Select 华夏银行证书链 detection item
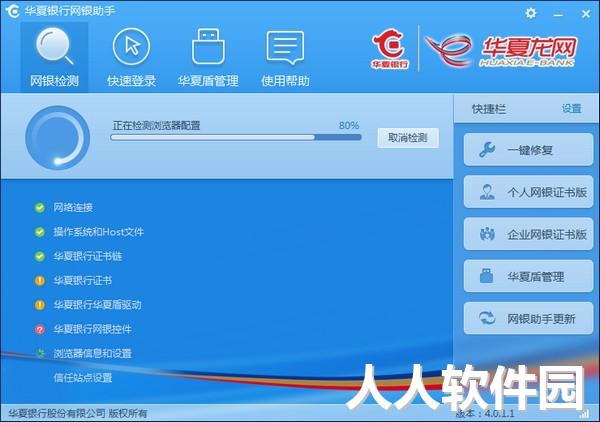The height and width of the screenshot is (422, 600). 88,256
